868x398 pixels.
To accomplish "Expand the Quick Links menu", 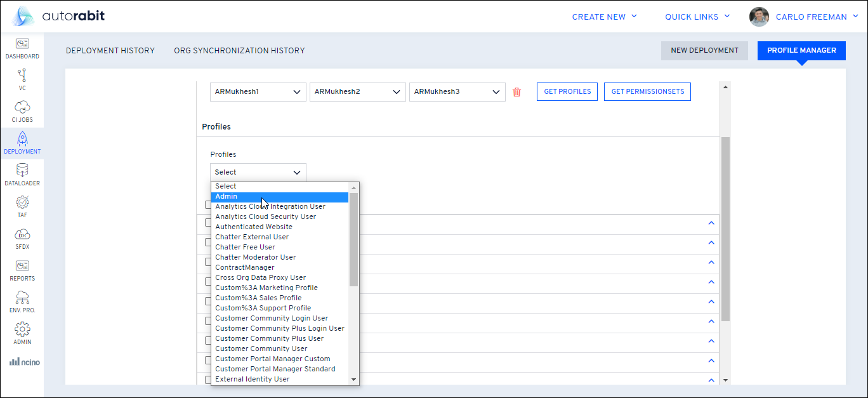I will pos(697,17).
